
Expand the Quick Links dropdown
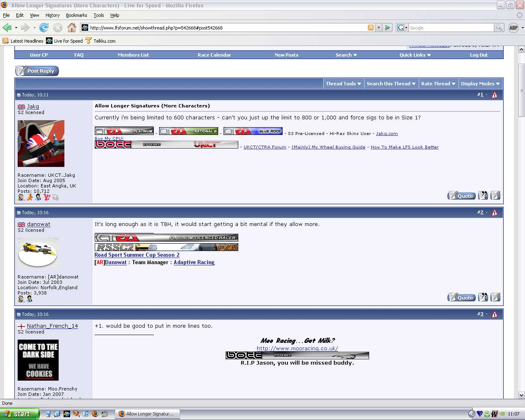[x=415, y=55]
